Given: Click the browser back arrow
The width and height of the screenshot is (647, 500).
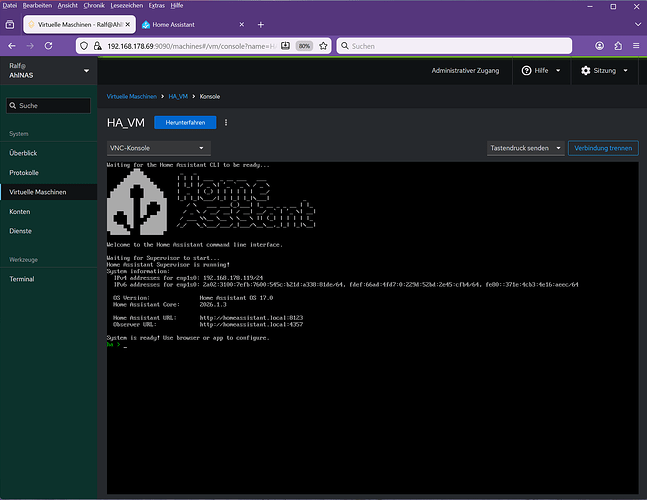Looking at the screenshot, I should tap(12, 46).
